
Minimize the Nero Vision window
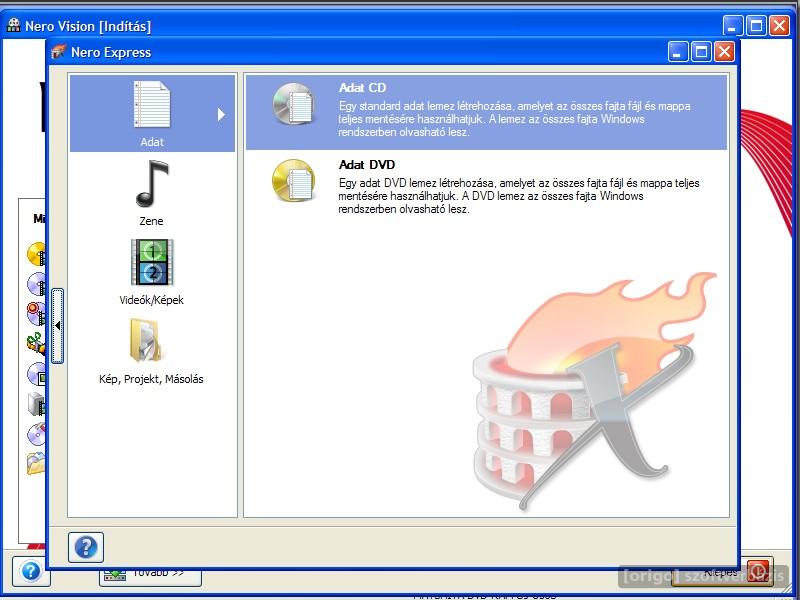[x=733, y=25]
